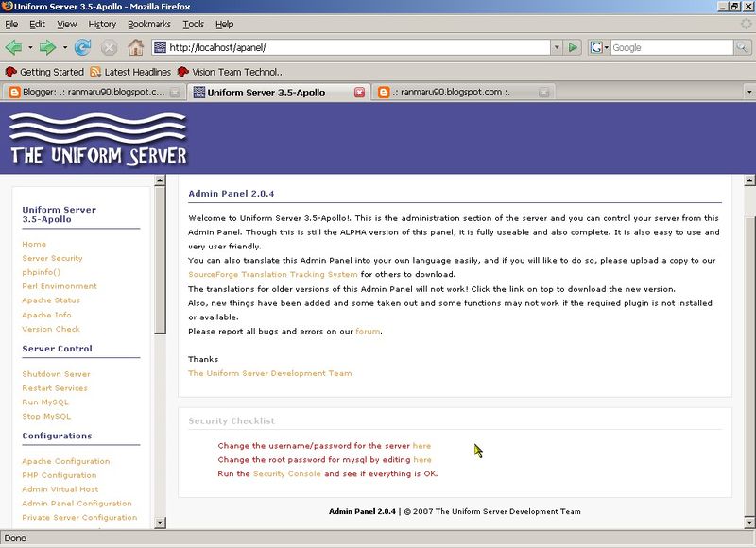Open Apache Configuration link
Screen dimensions: 756x548
click(x=66, y=461)
